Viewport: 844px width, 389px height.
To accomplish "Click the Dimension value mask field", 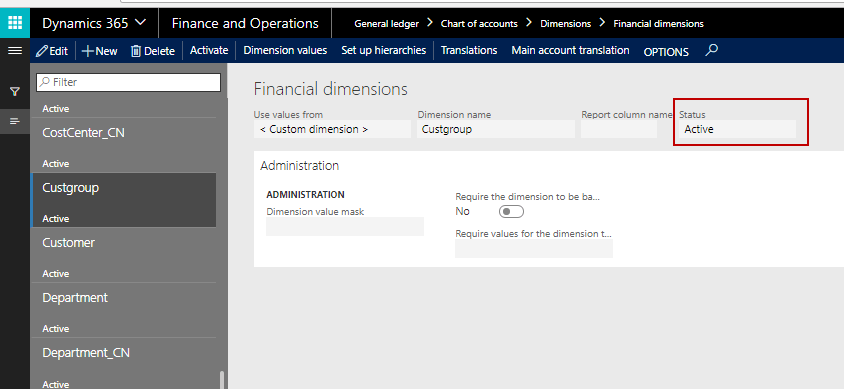I will (345, 227).
